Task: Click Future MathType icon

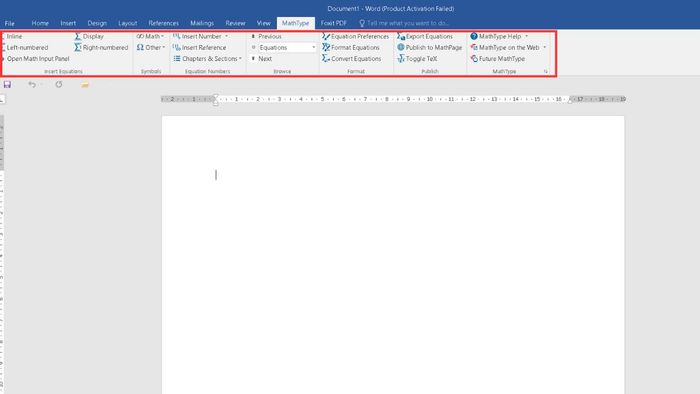Action: click(x=474, y=58)
